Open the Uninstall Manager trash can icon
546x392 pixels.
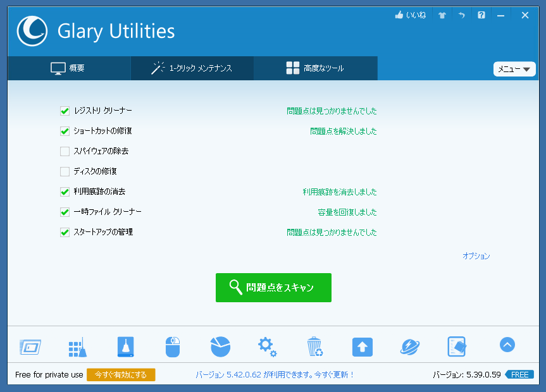[315, 346]
